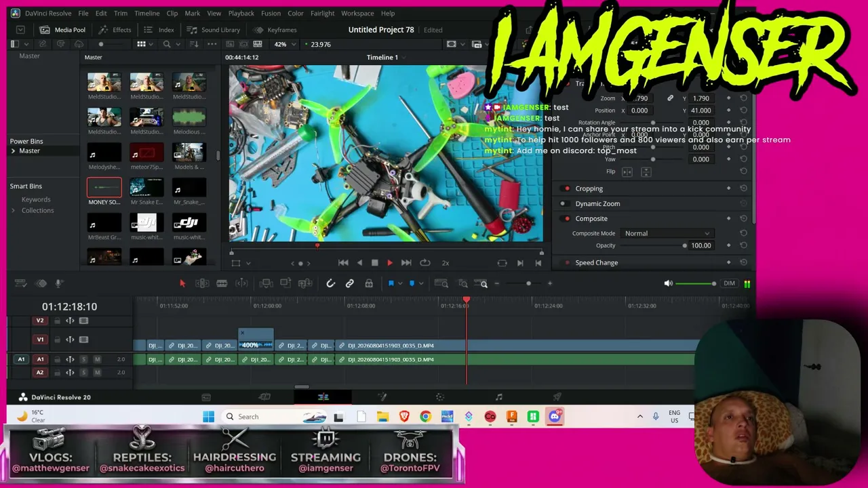Play in reverse button
Screen dimensions: 868x488
click(x=359, y=263)
